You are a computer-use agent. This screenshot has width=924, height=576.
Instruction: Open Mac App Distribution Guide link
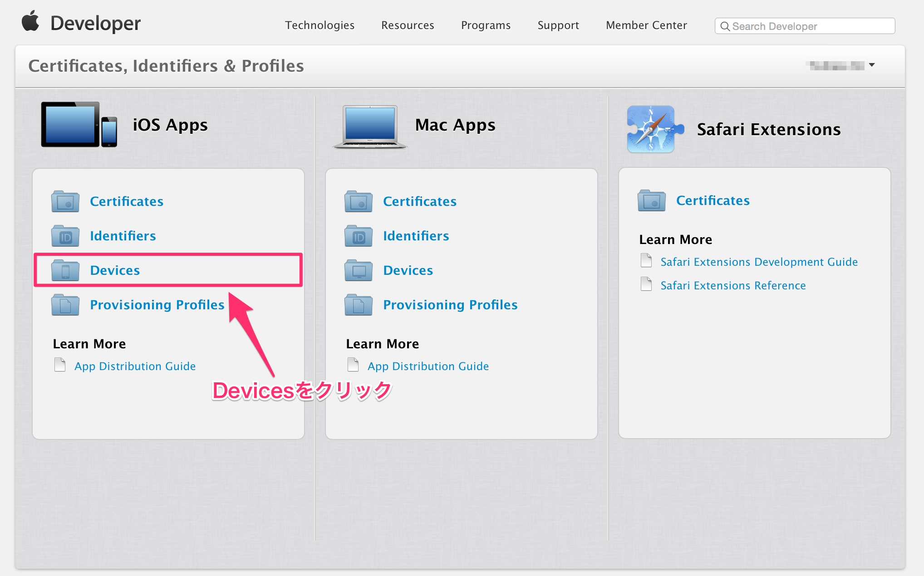click(x=428, y=366)
